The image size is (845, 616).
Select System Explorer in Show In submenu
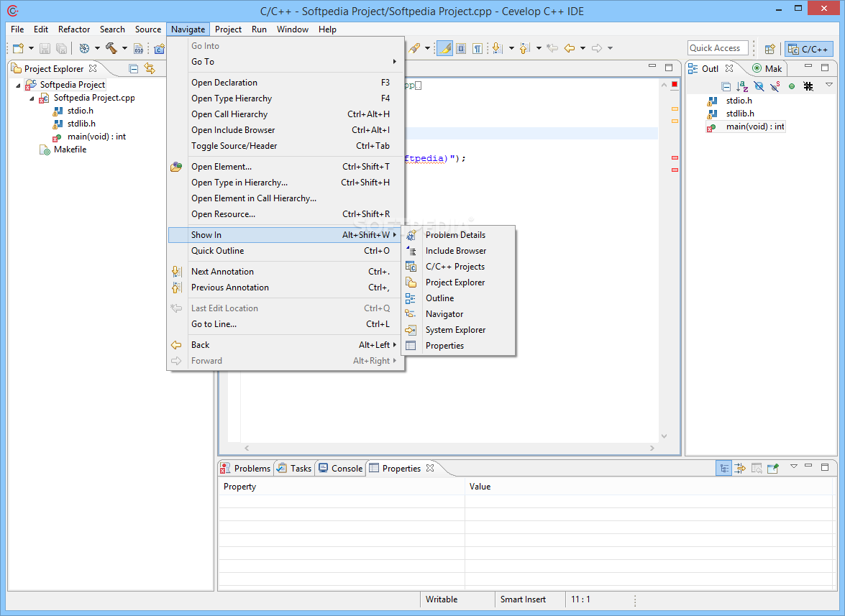coord(459,330)
